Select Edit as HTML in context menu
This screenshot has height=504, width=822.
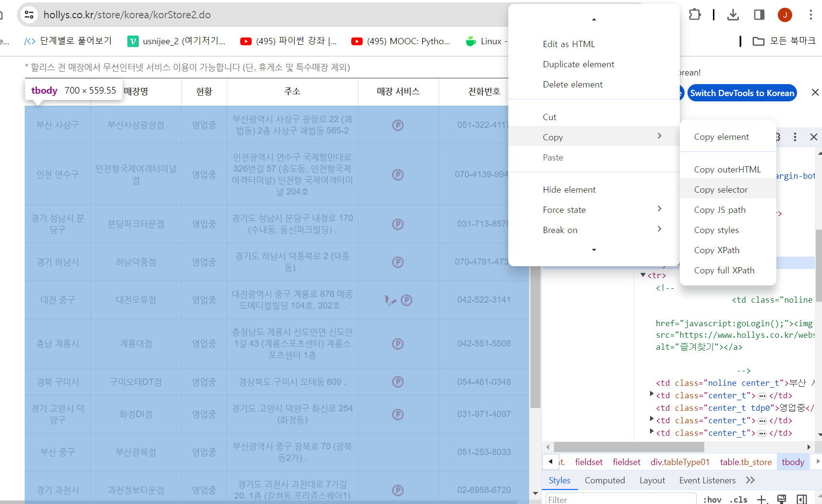pos(594,44)
